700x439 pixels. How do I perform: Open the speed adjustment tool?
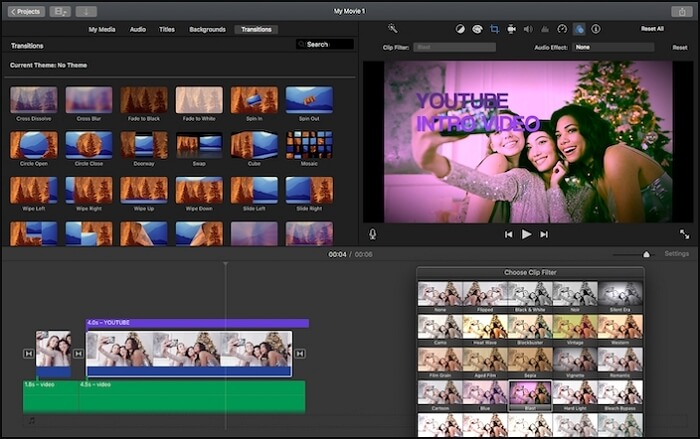(562, 29)
